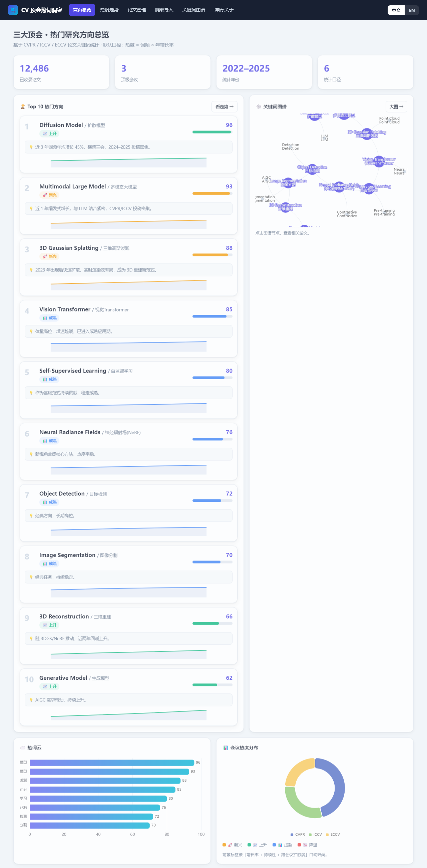Click the Diffusion Model heat progress bar
The height and width of the screenshot is (868, 427).
pos(212,132)
